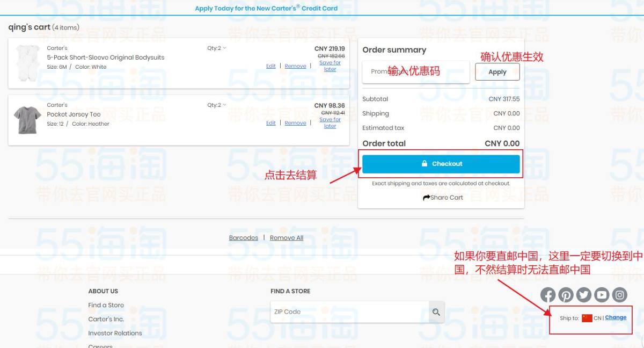Save the Bodysuits item for later

(x=330, y=66)
